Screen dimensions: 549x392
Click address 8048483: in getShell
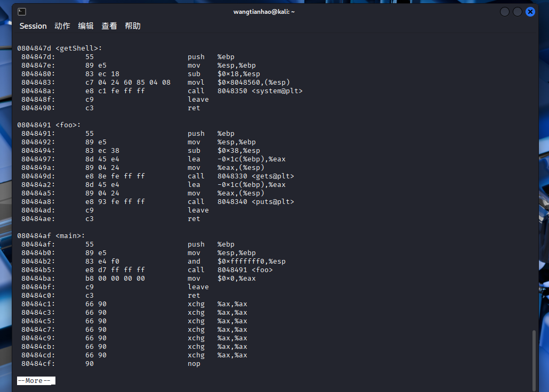[38, 82]
